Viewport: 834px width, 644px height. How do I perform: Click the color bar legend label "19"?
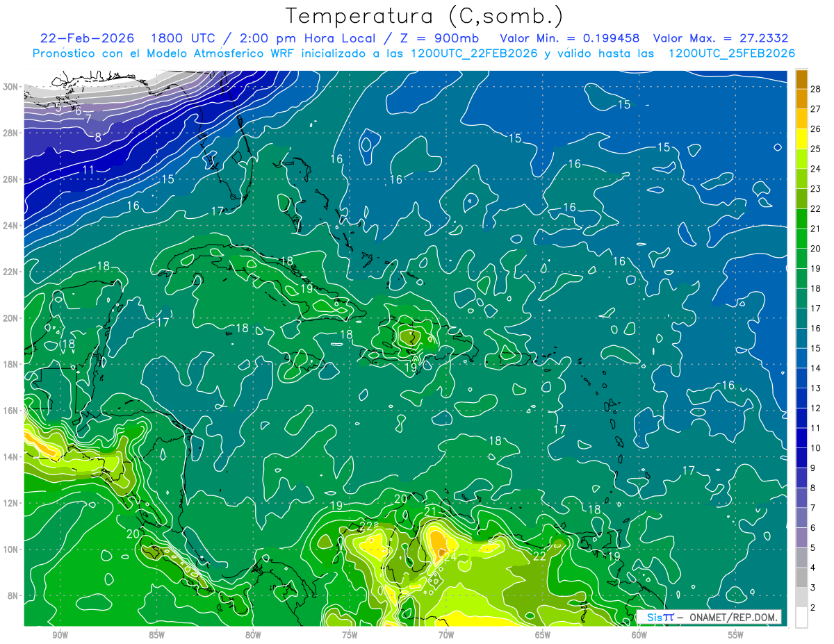[815, 268]
